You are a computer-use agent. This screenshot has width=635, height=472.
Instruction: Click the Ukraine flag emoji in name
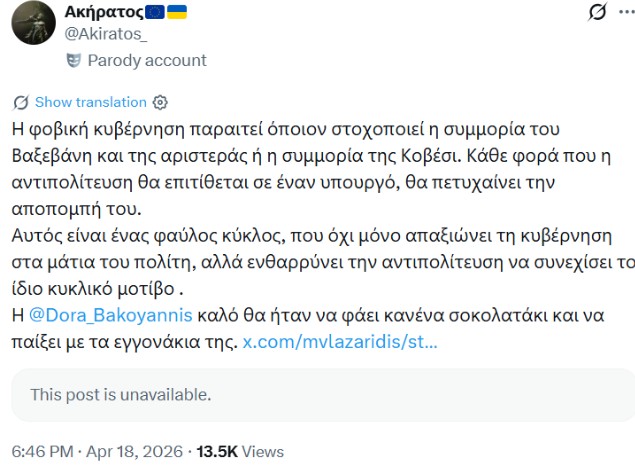pos(177,13)
